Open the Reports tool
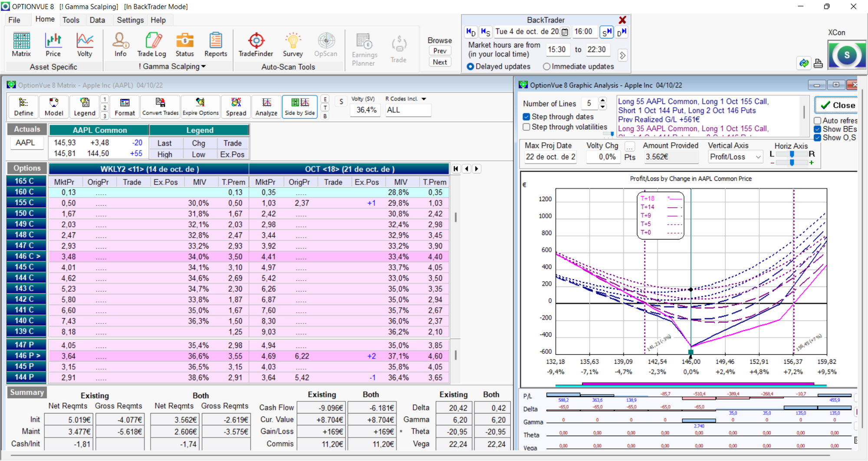Image resolution: width=868 pixels, height=461 pixels. tap(216, 45)
